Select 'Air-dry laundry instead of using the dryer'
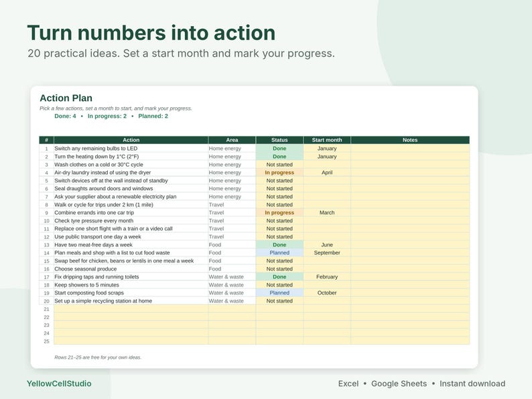The width and height of the screenshot is (532, 399). [131, 173]
